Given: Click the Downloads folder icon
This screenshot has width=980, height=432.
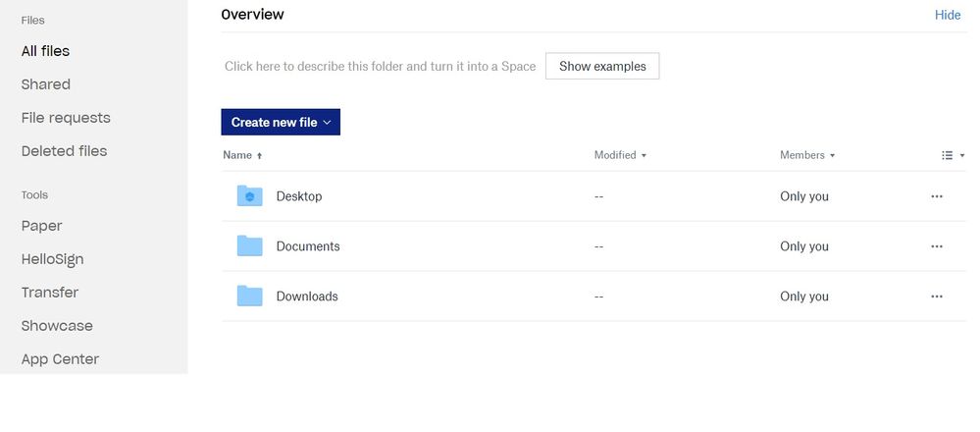Looking at the screenshot, I should click(249, 297).
